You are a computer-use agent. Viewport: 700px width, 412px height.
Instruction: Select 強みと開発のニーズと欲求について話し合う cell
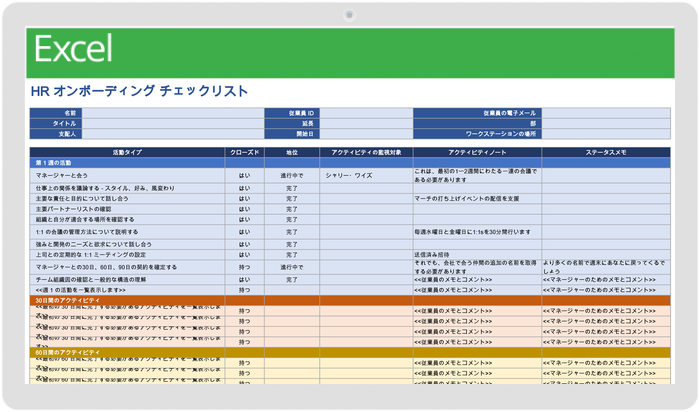tap(127, 245)
